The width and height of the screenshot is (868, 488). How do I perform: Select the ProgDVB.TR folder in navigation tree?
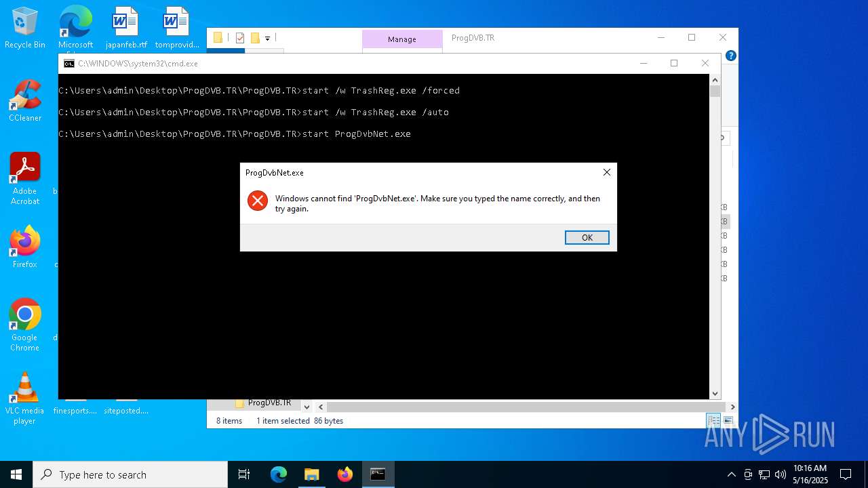(x=269, y=403)
